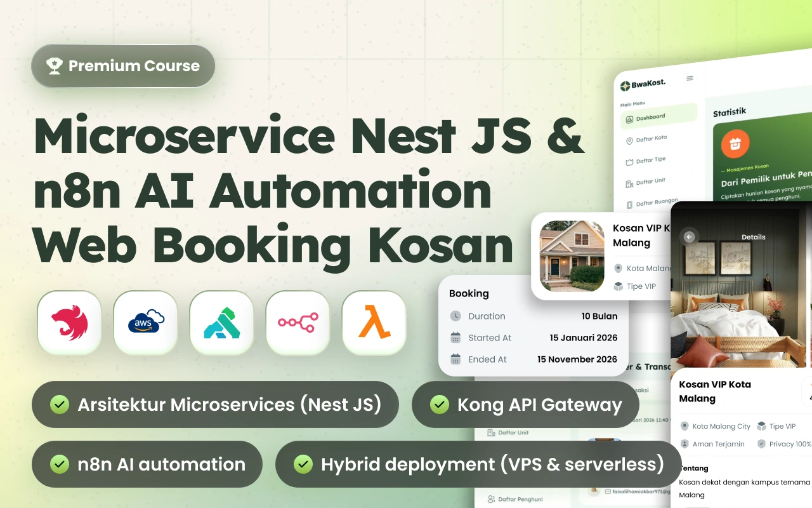Screen dimensions: 812x508
Task: Click the back arrow on the Details screen
Action: (688, 236)
